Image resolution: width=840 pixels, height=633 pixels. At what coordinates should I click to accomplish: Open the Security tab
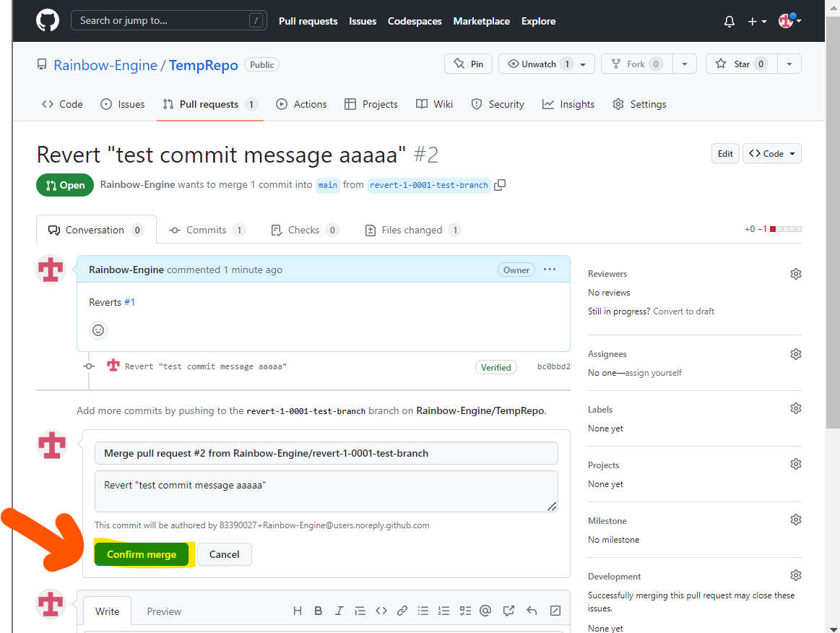tap(498, 104)
